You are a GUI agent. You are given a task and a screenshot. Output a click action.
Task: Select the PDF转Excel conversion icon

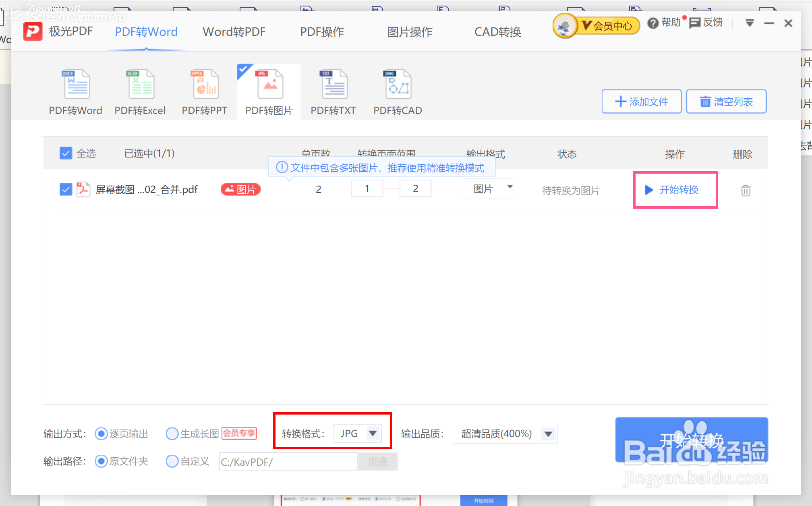tap(140, 84)
